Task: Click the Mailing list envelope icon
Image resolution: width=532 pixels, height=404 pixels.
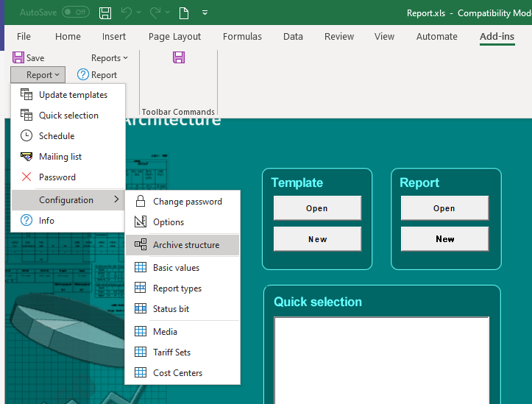Action: 26,157
